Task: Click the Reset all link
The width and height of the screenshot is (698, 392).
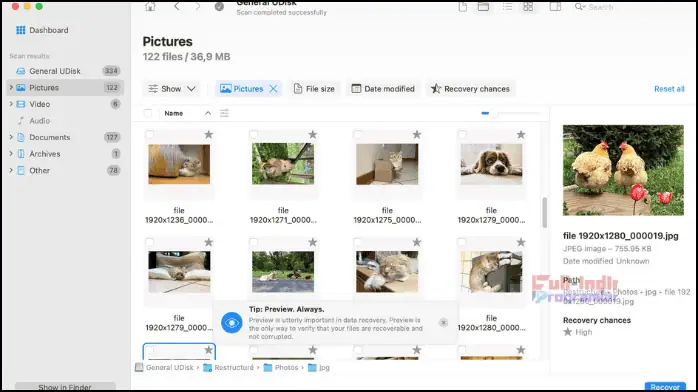Action: coord(669,89)
